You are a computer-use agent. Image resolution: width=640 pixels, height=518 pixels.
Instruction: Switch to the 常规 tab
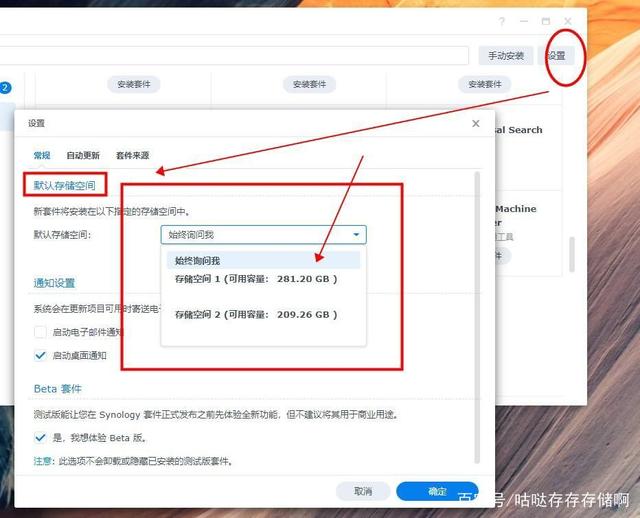pyautogui.click(x=42, y=155)
